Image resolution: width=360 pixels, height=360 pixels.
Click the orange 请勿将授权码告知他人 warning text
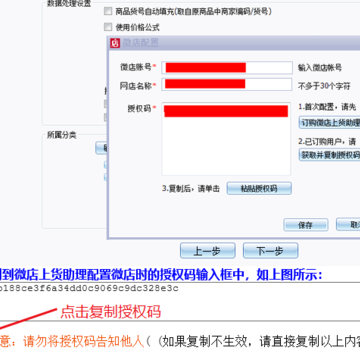(83, 341)
